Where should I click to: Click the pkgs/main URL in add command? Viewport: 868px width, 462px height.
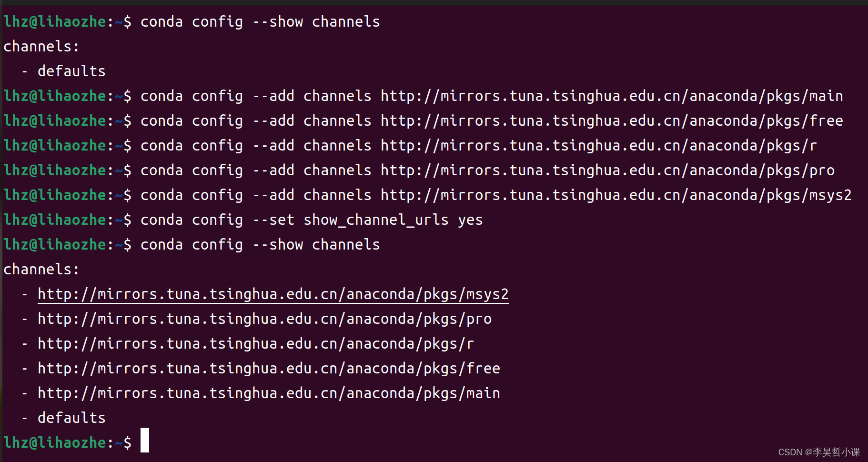click(x=612, y=96)
